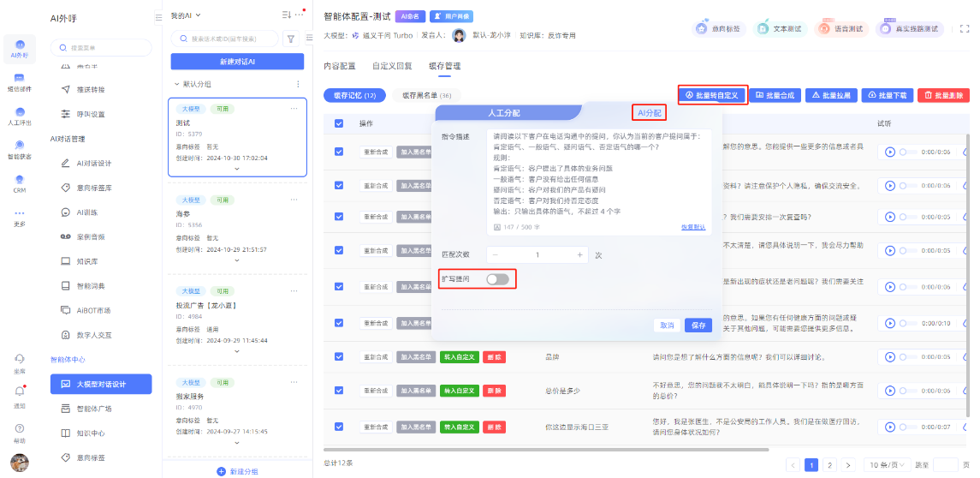Uncheck the select-all checkbox in table header

339,123
